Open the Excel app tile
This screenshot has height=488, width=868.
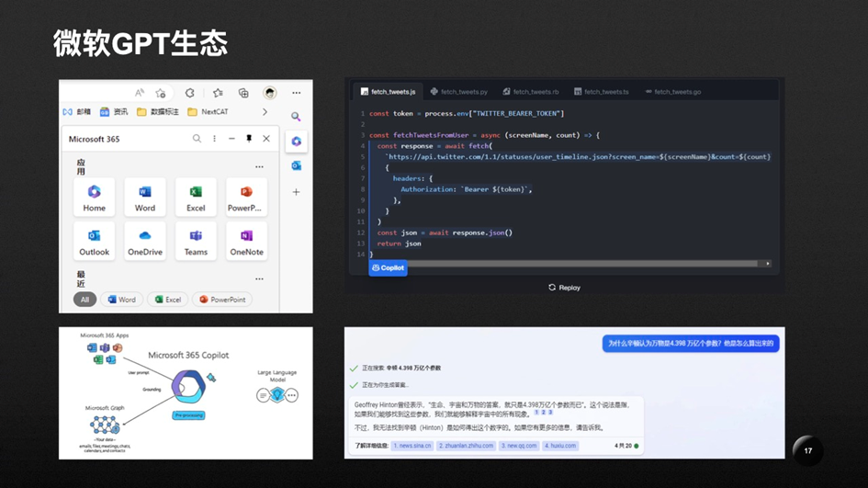point(196,198)
